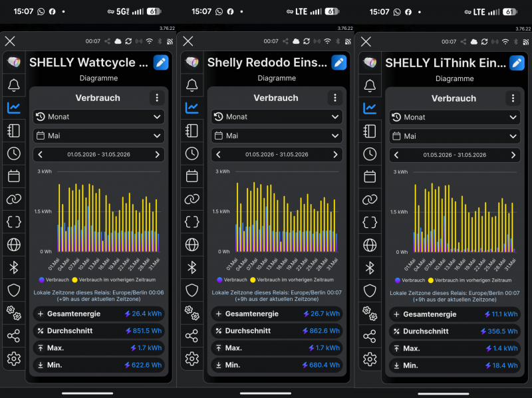Screen dimensions: 532x398
Task: Open Bluetooth settings in Redodo sidebar
Action: (192, 268)
